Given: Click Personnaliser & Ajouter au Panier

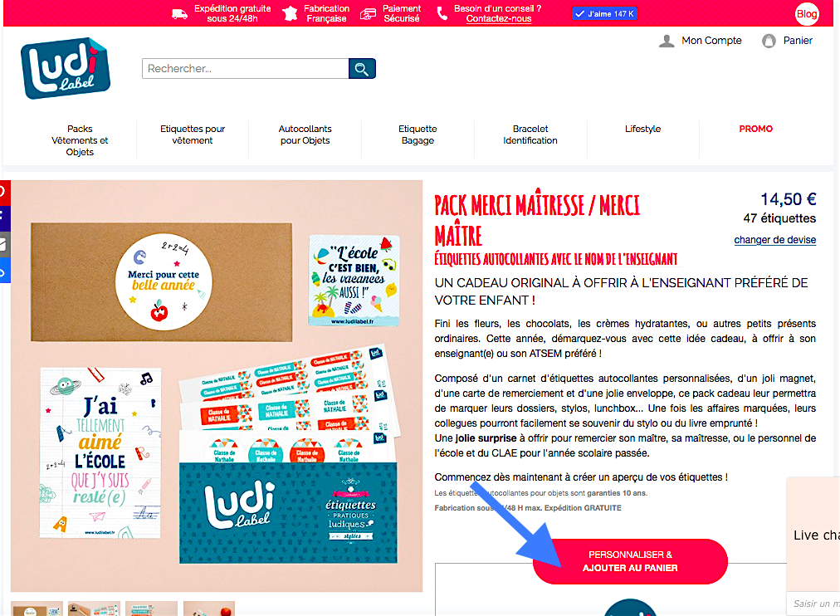Looking at the screenshot, I should (x=630, y=561).
